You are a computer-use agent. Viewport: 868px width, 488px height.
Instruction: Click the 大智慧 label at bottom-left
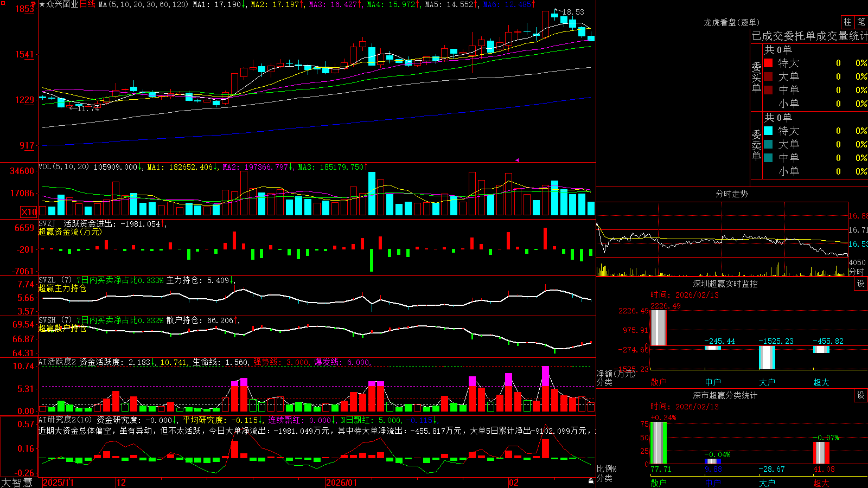(17, 482)
